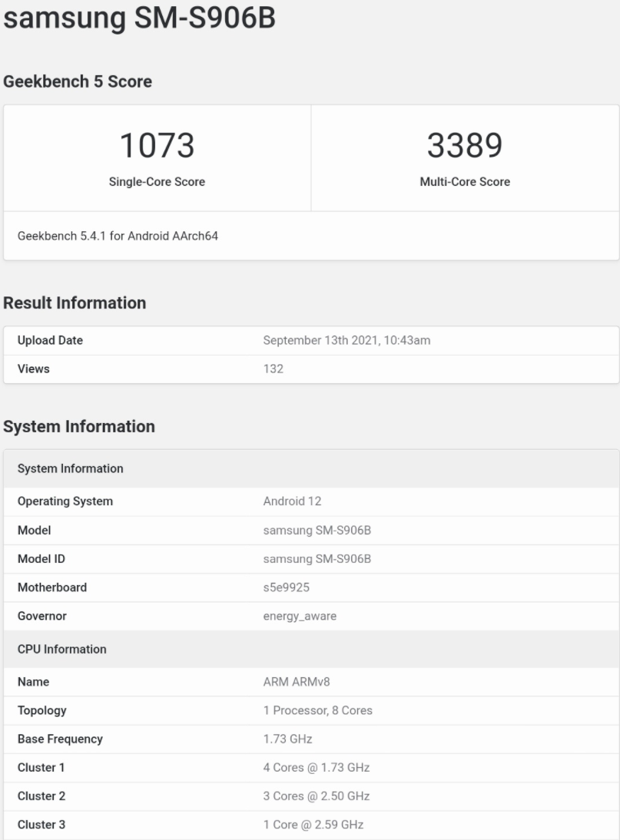Click the Model row label
This screenshot has width=620, height=840.
click(x=35, y=530)
